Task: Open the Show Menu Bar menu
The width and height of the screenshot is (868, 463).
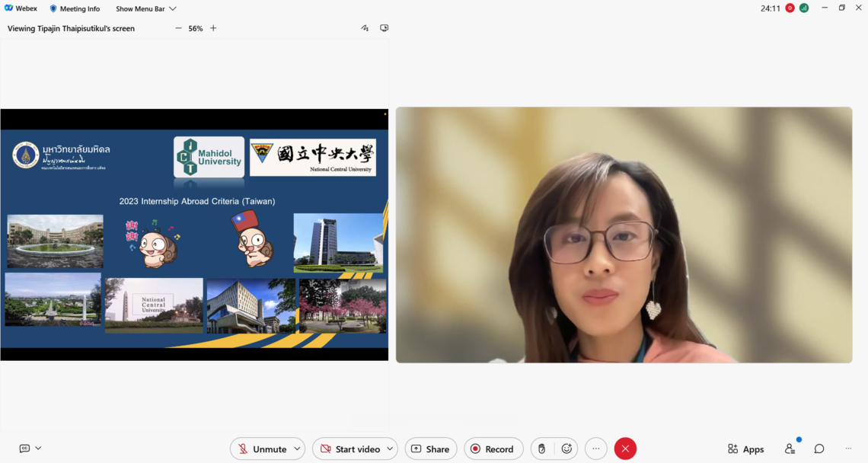Action: [145, 9]
